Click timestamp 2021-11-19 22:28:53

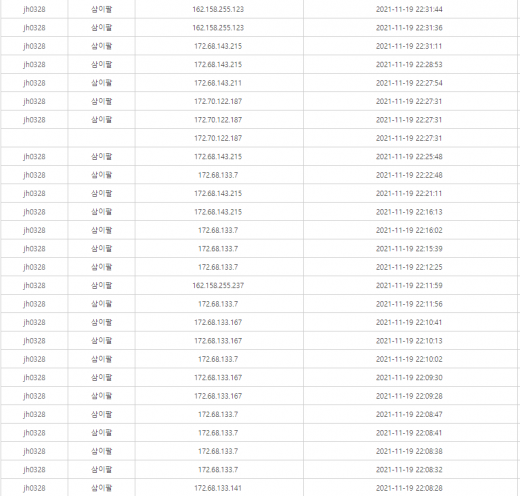(409, 65)
